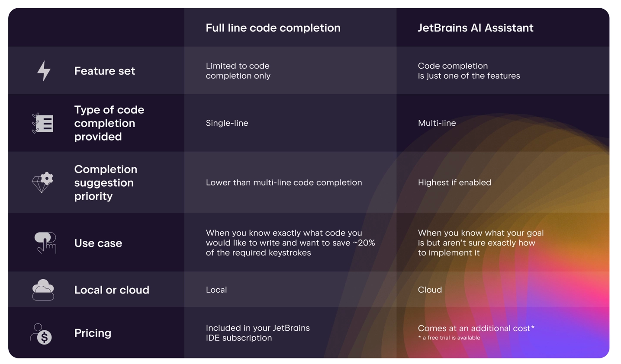Click the person with dollar Pricing icon
Screen dimensions: 621x364
(x=42, y=333)
